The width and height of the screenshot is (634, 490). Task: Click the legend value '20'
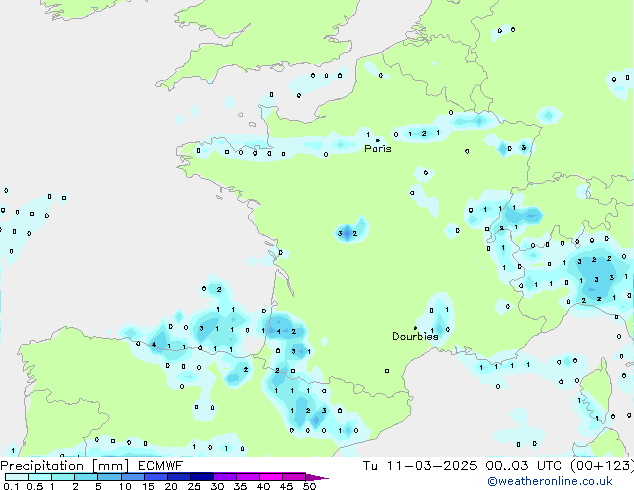(171, 486)
